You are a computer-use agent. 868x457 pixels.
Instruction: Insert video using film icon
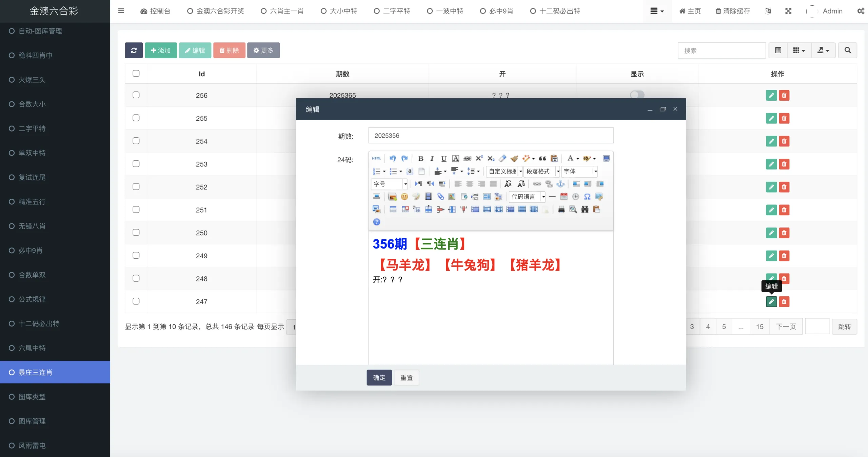tap(428, 197)
